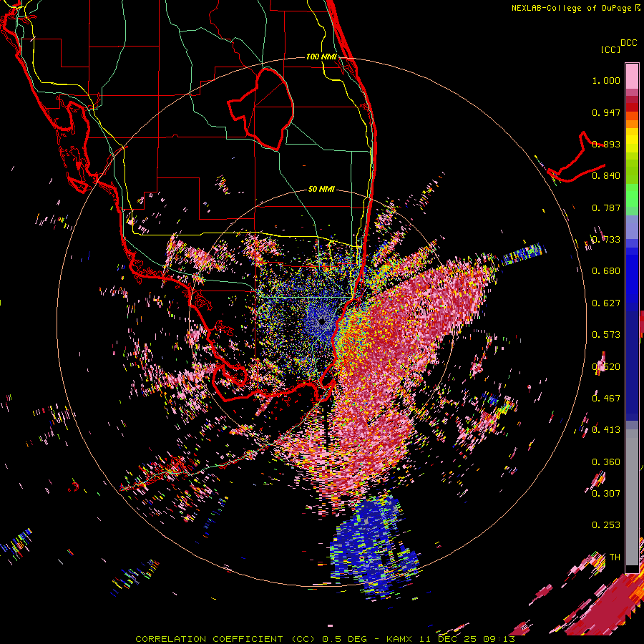Screen dimensions: 644x644
Task: Pick the bright green swatch on color bar
Action: coord(632,195)
